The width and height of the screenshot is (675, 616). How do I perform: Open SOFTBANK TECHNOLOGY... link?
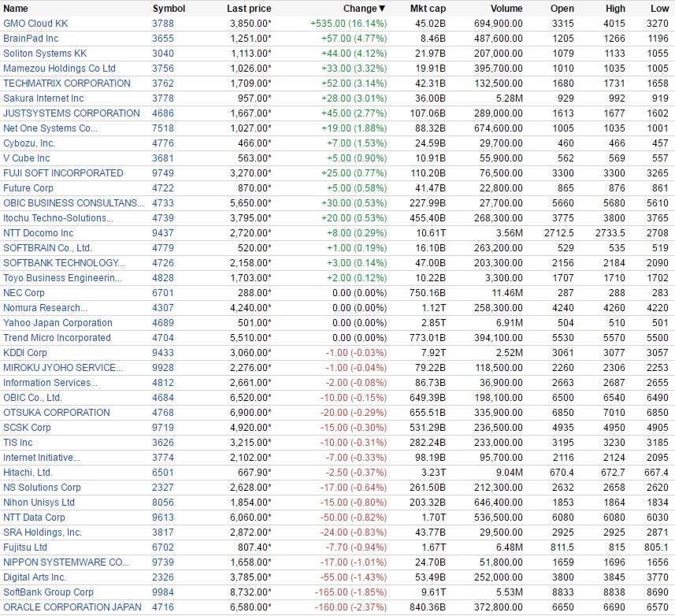tap(64, 263)
